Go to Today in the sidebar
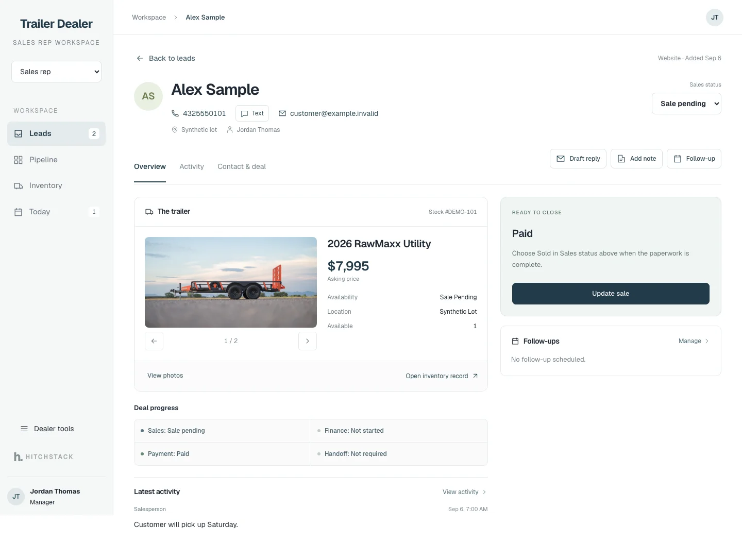 tap(56, 212)
